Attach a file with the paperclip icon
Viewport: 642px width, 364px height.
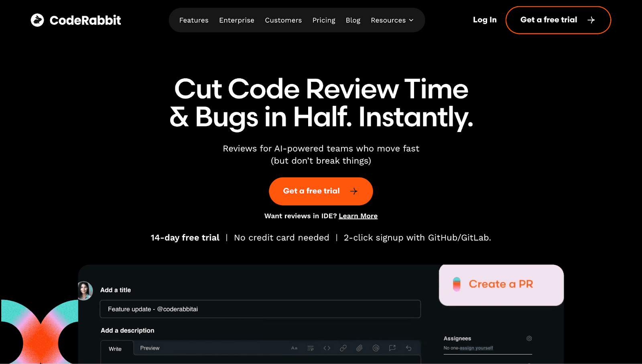[x=360, y=348]
